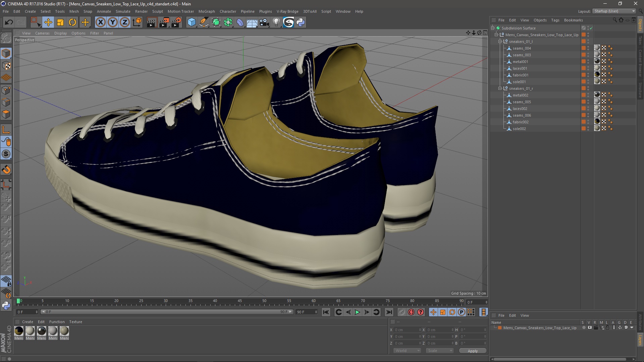
Task: Open the Array modeling objects icon
Action: pos(228,22)
